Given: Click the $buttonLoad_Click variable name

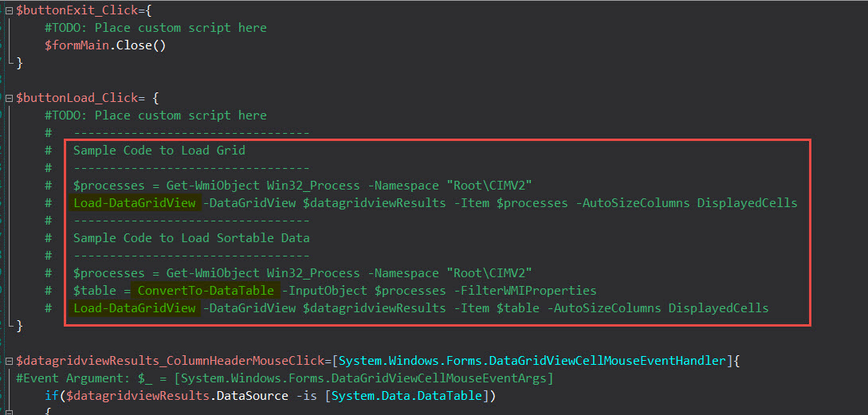Looking at the screenshot, I should point(77,98).
